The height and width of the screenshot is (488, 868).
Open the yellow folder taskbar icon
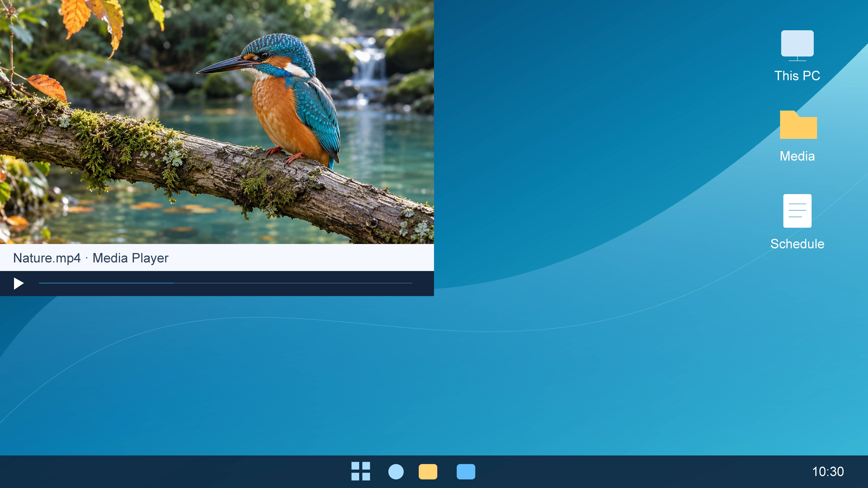click(428, 472)
